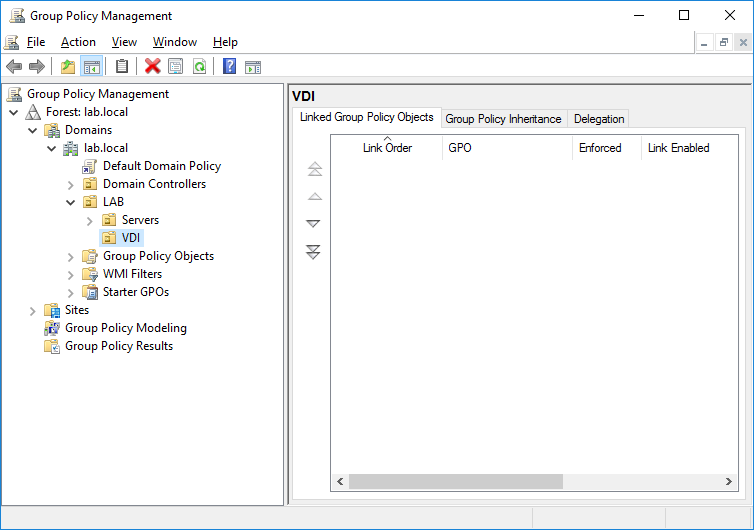Viewport: 754px width, 530px height.
Task: Sort by the Link Order column header
Action: click(387, 148)
